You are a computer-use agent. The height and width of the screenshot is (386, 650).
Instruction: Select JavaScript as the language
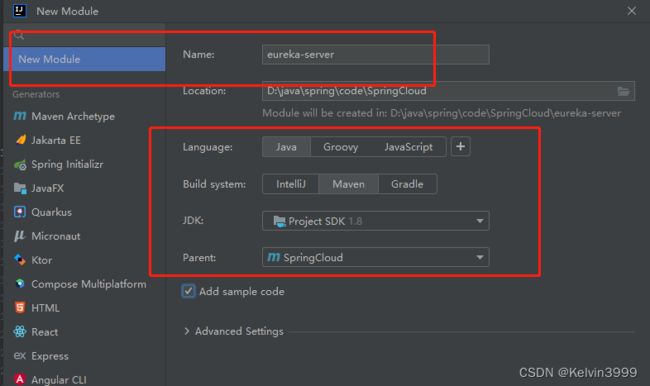(408, 147)
